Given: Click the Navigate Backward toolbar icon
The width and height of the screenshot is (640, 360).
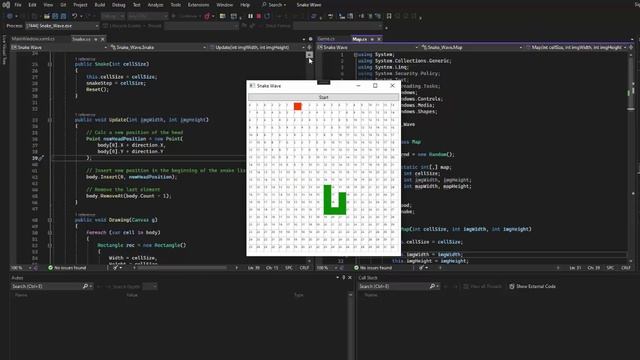Looking at the screenshot, I should coord(9,16).
